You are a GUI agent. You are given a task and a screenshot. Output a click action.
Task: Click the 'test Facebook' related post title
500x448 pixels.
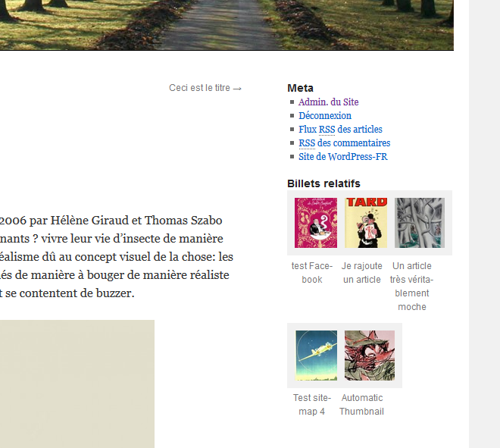(312, 273)
